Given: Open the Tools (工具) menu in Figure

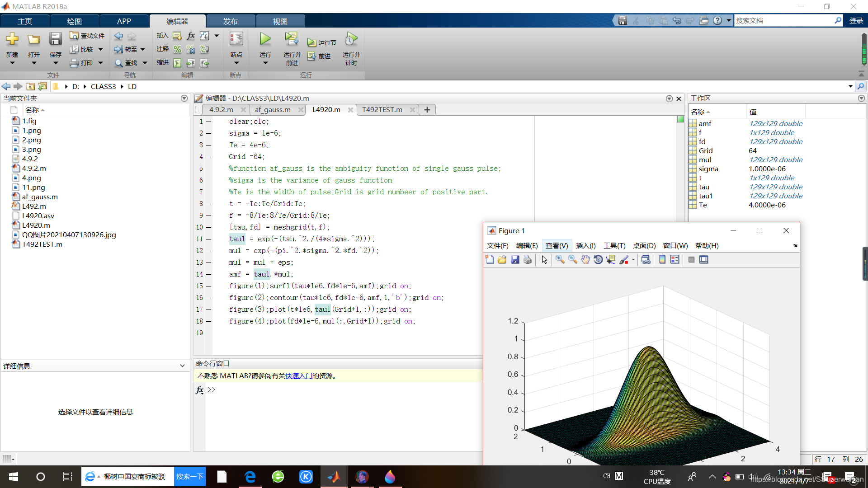Looking at the screenshot, I should [614, 245].
